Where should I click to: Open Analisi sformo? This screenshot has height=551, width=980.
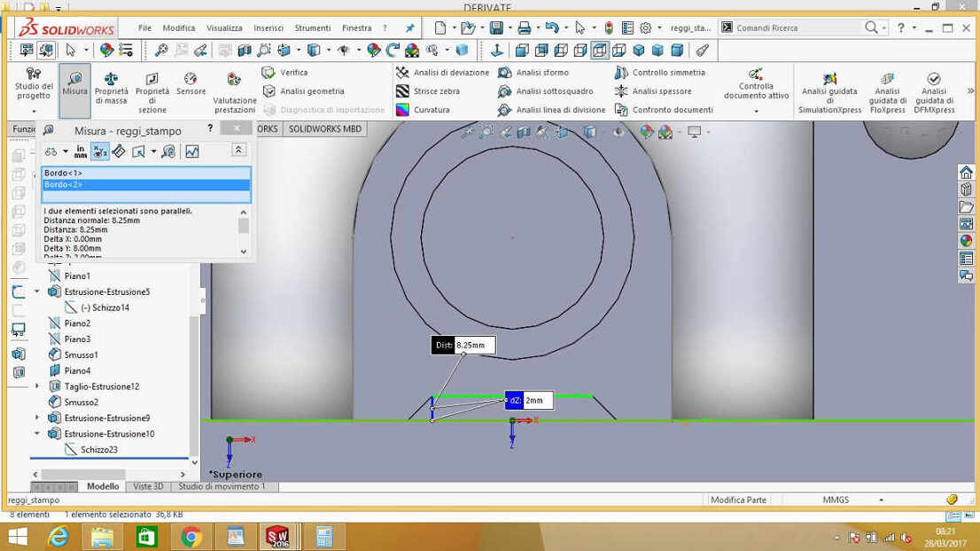[533, 73]
